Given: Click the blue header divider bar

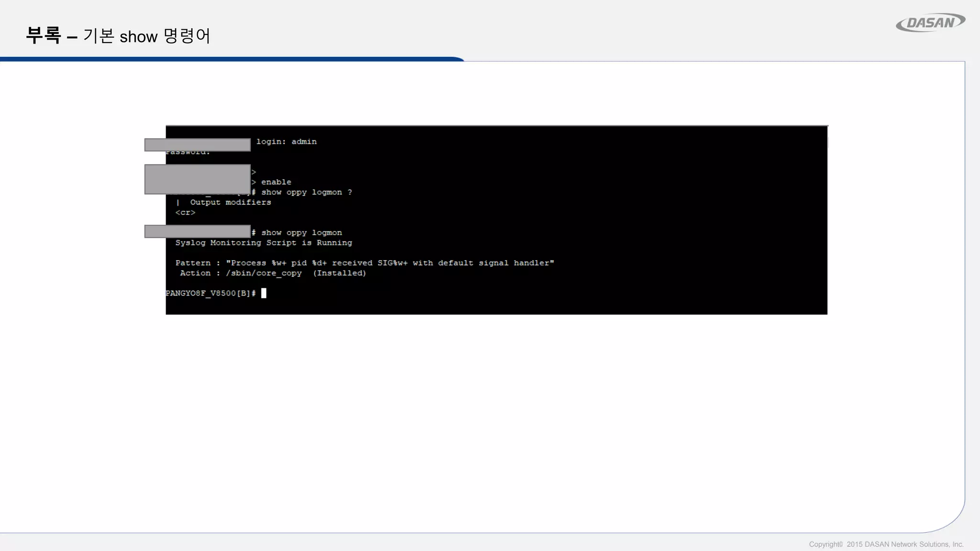Looking at the screenshot, I should click(x=230, y=59).
